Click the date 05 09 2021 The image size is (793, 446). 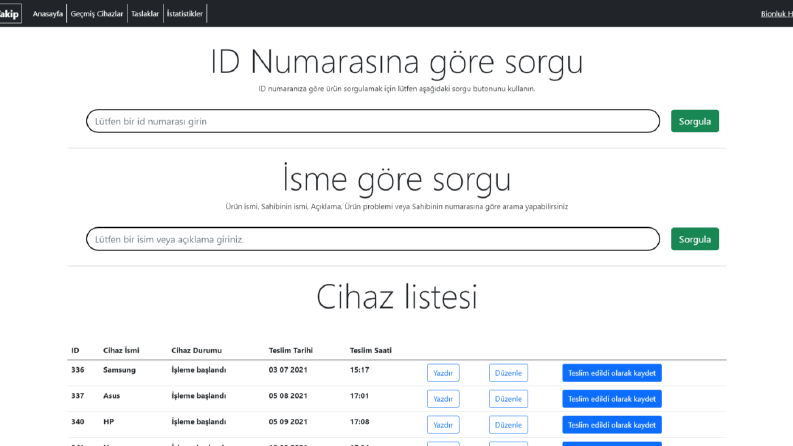coord(288,422)
